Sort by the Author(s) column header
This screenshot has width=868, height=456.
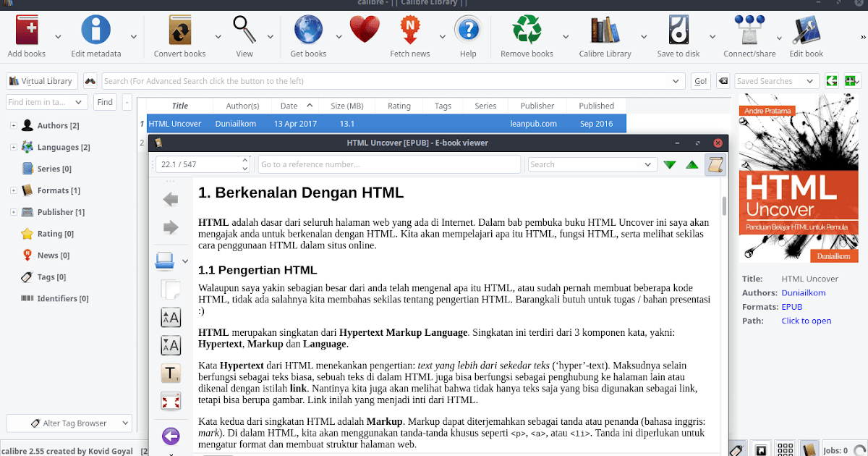(x=242, y=106)
